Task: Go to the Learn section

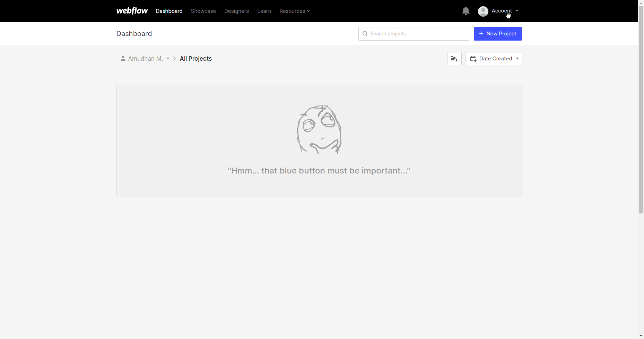Action: point(264,11)
